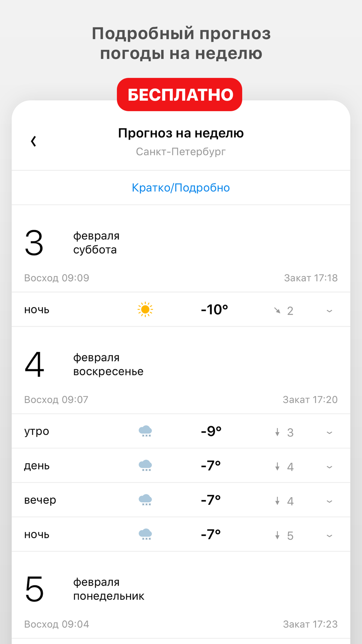Image resolution: width=362 pixels, height=644 pixels.
Task: Click the snow cloud icon for Sunday morning
Action: [145, 431]
